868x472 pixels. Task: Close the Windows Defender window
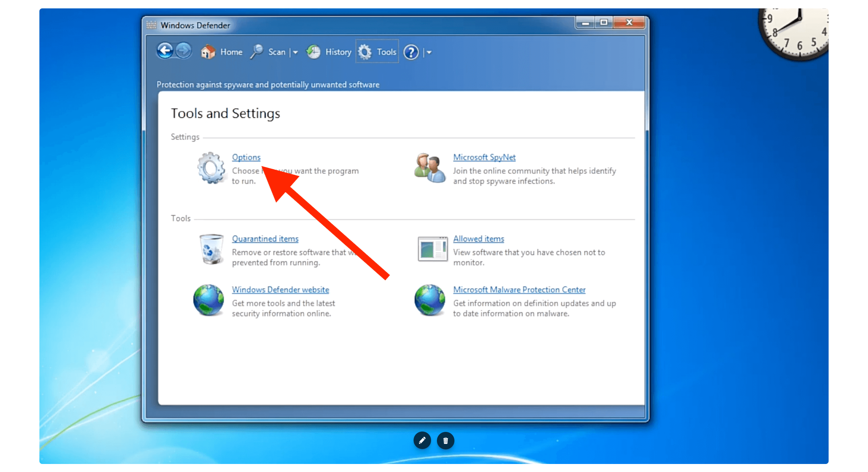[x=629, y=23]
